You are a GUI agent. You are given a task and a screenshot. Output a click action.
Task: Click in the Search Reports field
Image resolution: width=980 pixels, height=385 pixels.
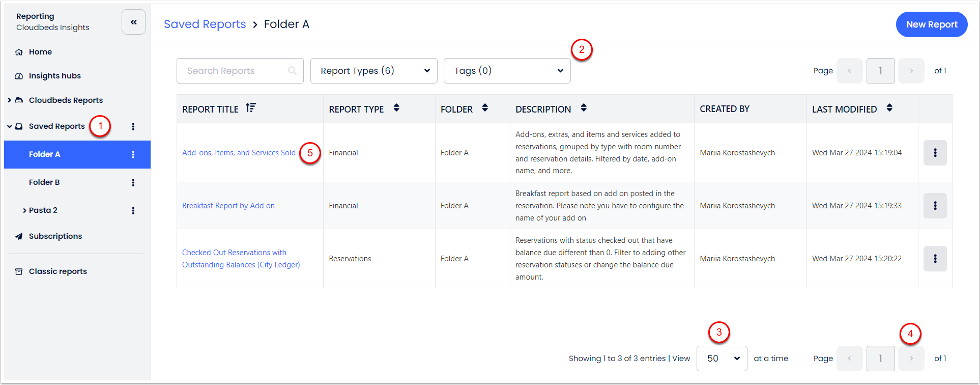234,71
